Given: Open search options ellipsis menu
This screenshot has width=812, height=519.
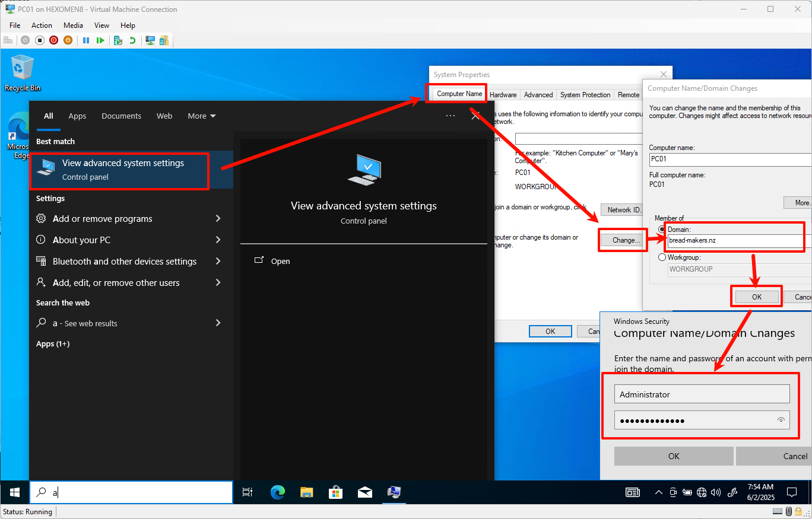Looking at the screenshot, I should (451, 116).
